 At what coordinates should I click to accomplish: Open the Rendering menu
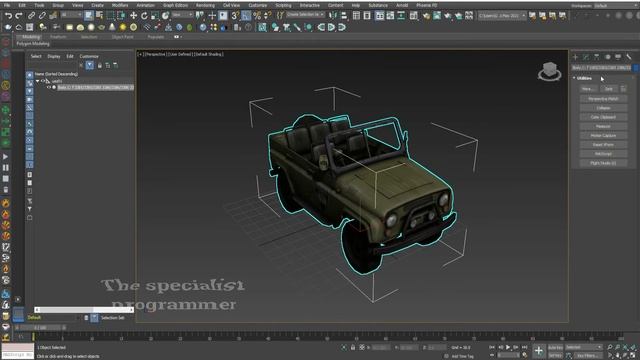coord(205,5)
